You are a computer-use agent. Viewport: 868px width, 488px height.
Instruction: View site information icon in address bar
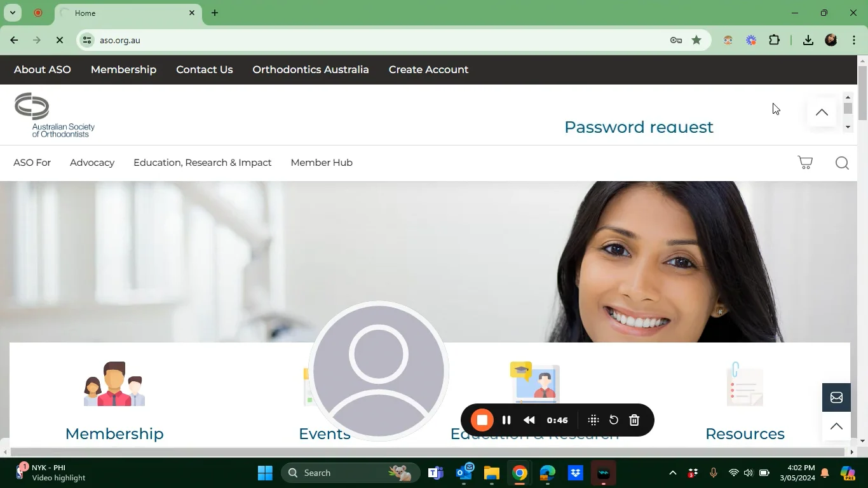click(x=87, y=40)
